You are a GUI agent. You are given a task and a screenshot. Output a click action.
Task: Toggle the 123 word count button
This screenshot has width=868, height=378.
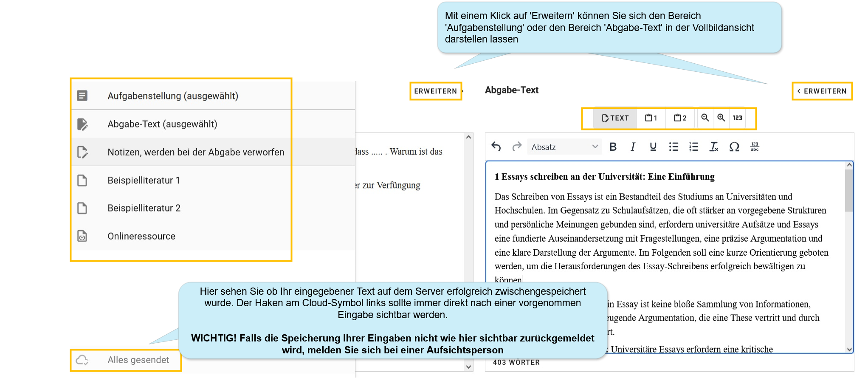click(738, 118)
